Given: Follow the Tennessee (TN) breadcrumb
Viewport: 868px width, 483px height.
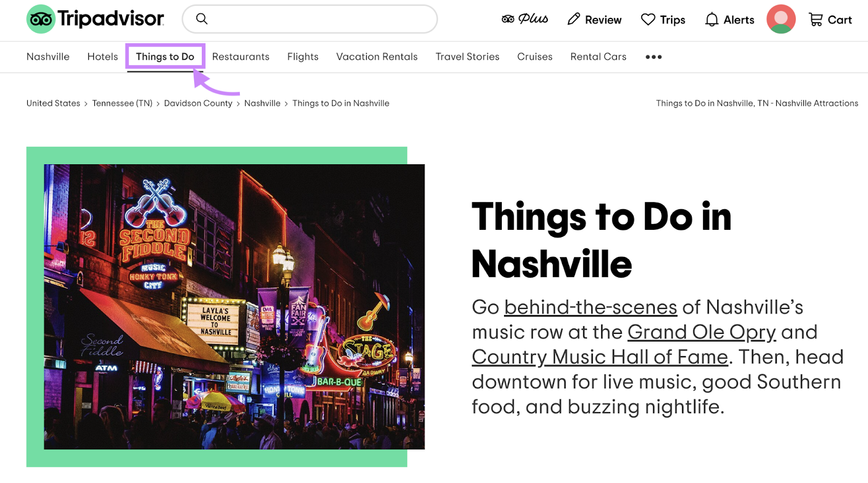Looking at the screenshot, I should (x=122, y=103).
